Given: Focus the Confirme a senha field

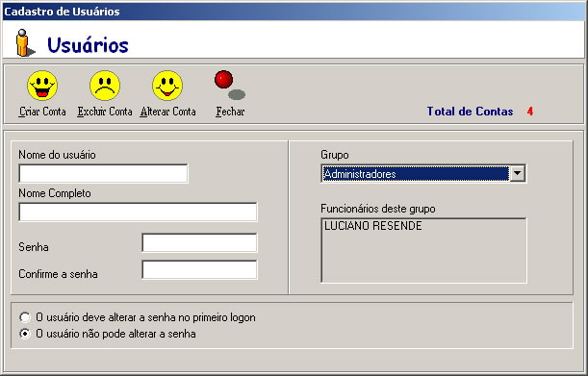Looking at the screenshot, I should pos(199,270).
